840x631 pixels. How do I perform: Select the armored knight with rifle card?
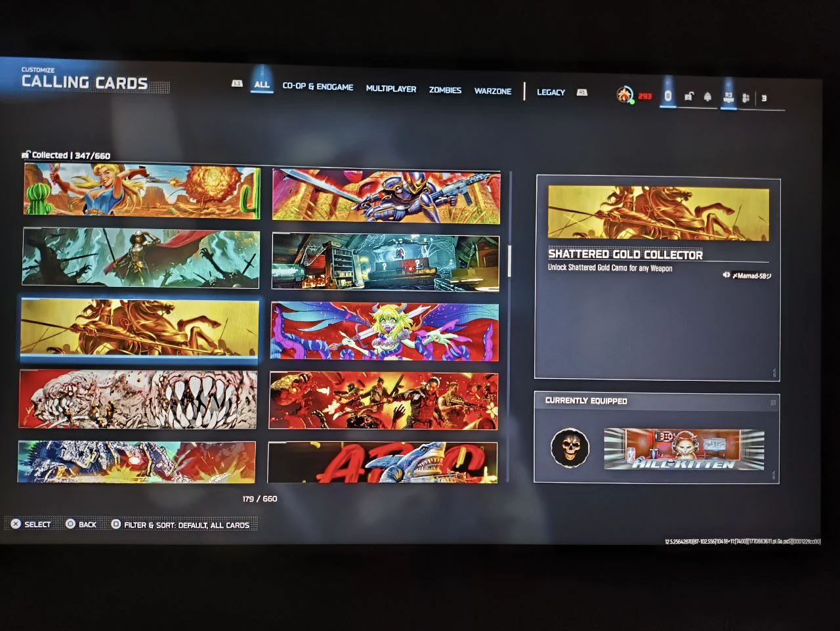pos(386,196)
